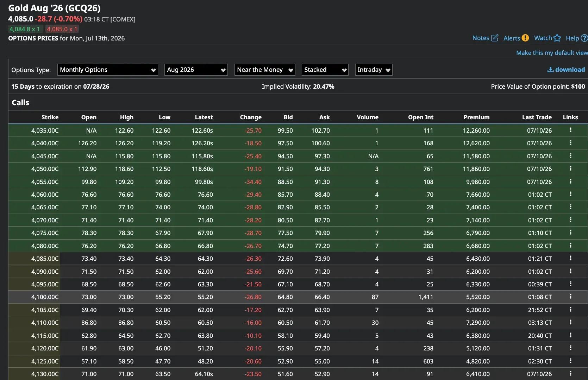588x380 pixels.
Task: Open links menu for 4,075.00C row
Action: (x=570, y=233)
